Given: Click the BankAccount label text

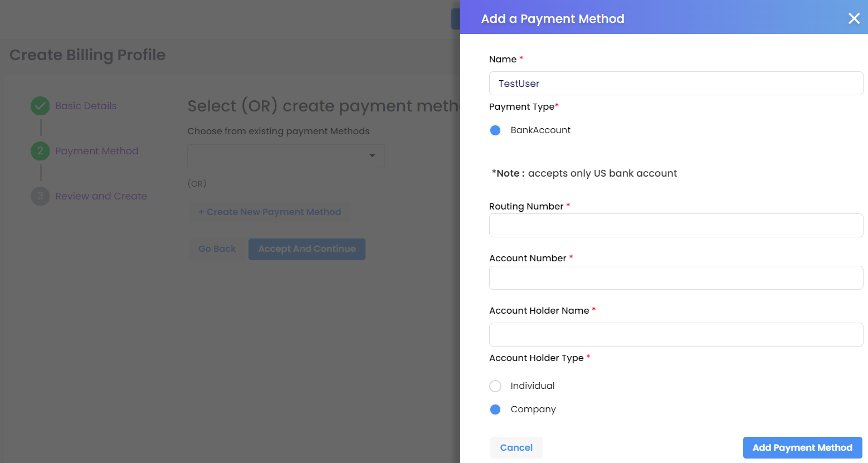Looking at the screenshot, I should coord(540,130).
